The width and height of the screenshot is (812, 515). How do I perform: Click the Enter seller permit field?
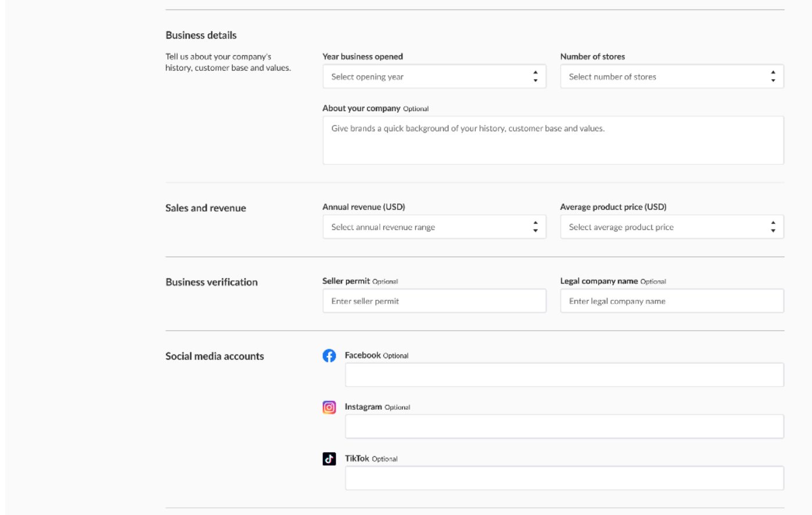pyautogui.click(x=434, y=301)
